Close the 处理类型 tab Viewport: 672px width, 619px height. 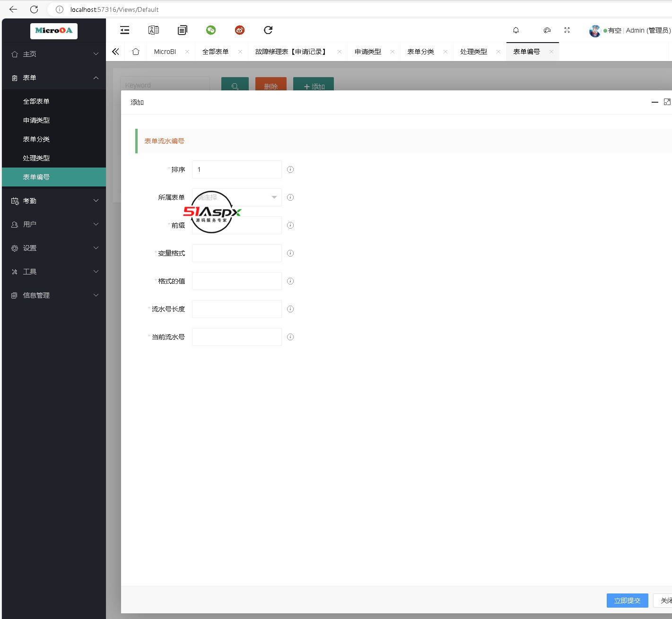tap(498, 52)
